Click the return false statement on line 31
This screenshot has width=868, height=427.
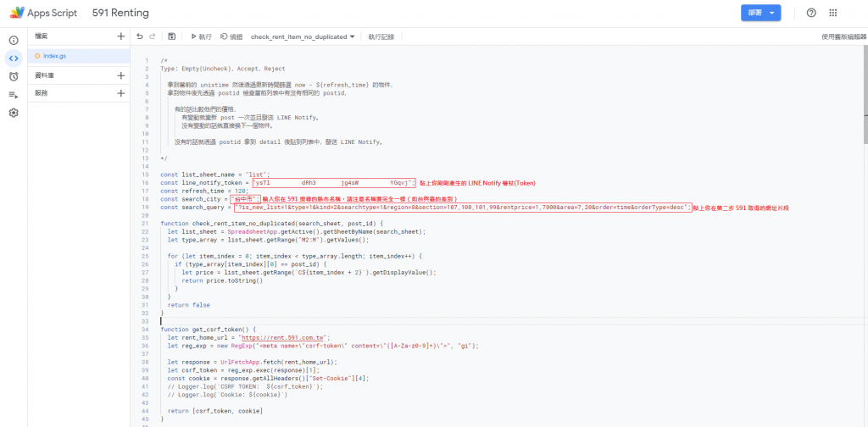tap(189, 305)
